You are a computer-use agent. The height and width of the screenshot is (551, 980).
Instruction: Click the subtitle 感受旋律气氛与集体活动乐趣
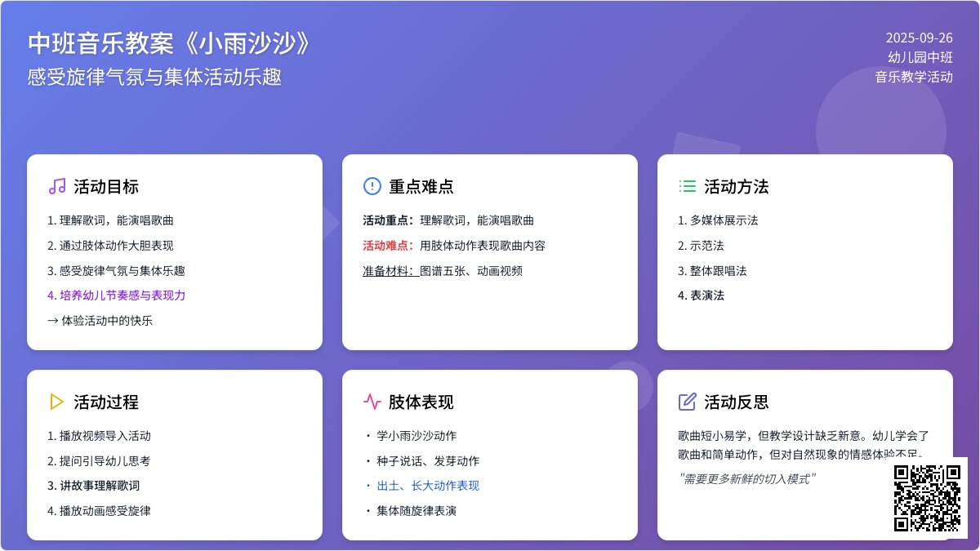click(154, 78)
